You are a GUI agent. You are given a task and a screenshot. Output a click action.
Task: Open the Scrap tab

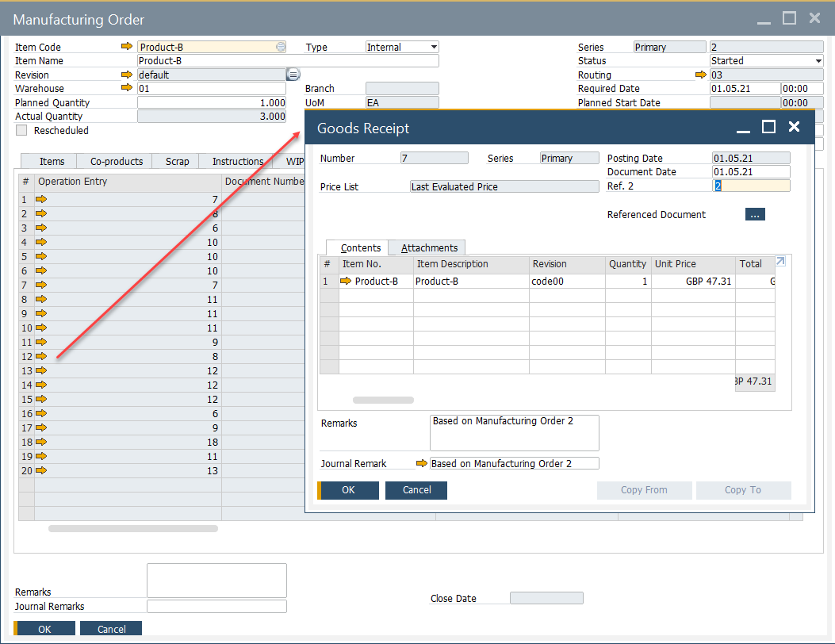[x=175, y=161]
